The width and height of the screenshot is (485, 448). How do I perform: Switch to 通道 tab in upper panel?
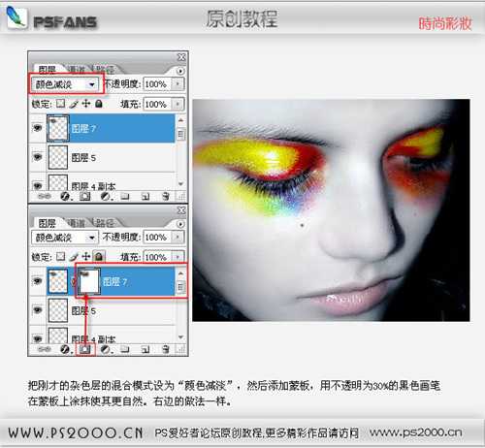coord(77,70)
